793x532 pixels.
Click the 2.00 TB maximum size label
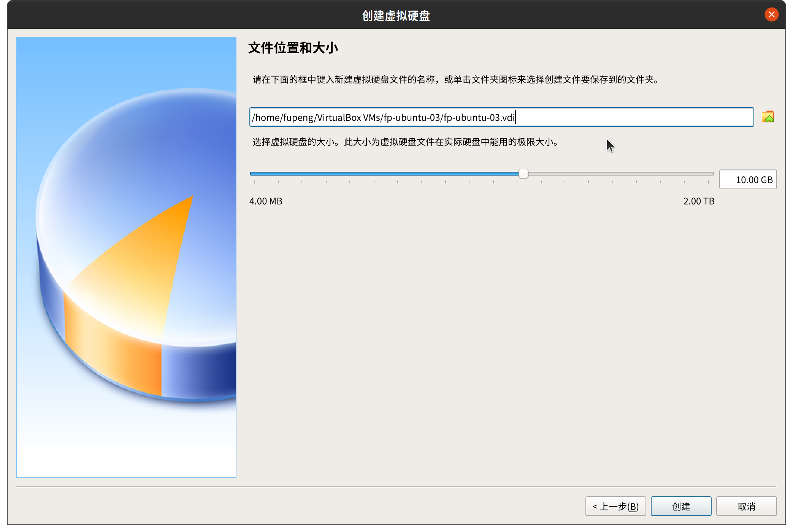tap(698, 201)
